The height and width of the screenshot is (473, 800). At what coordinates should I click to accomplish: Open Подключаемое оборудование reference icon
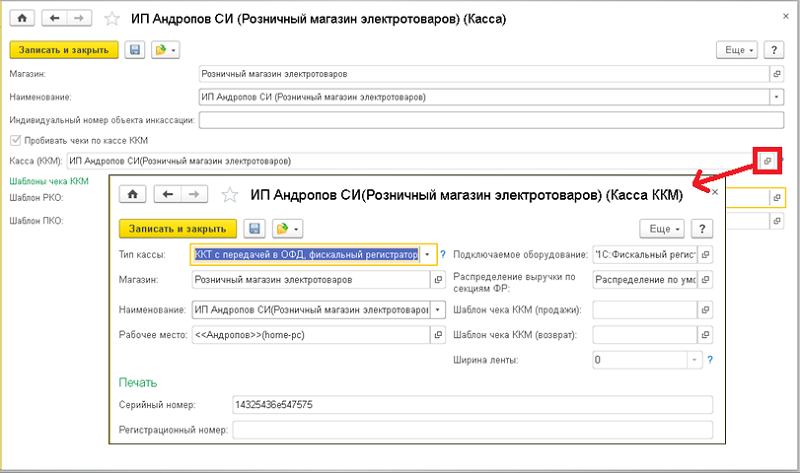pos(705,254)
